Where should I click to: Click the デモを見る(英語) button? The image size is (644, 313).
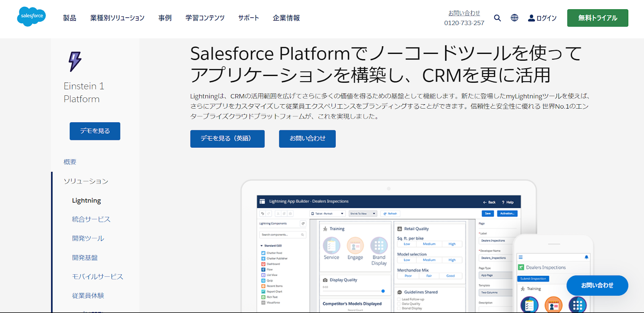(227, 139)
